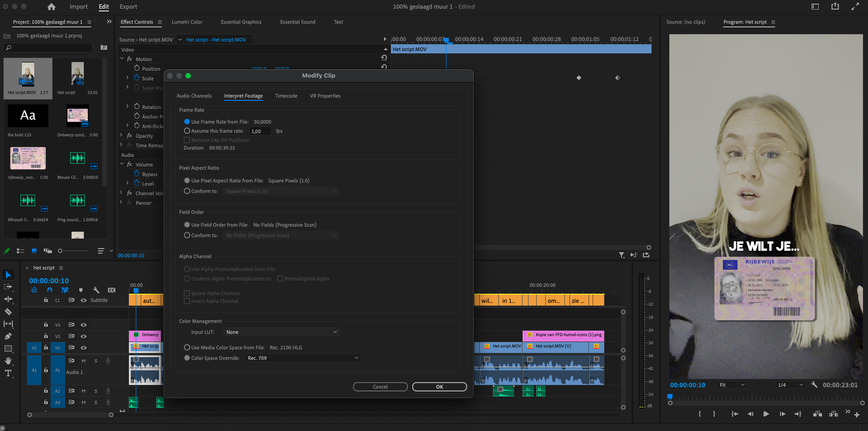Select the Pen tool in timeline toolbar
This screenshot has width=868, height=431.
point(7,336)
